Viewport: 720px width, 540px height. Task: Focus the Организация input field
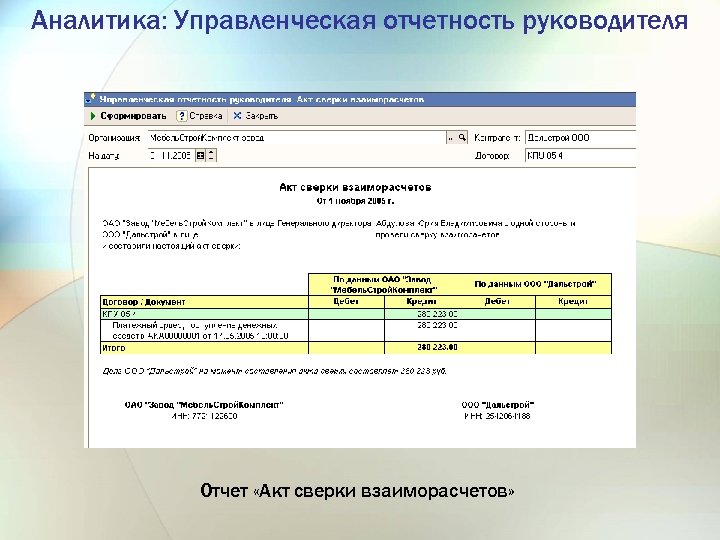[x=297, y=137]
